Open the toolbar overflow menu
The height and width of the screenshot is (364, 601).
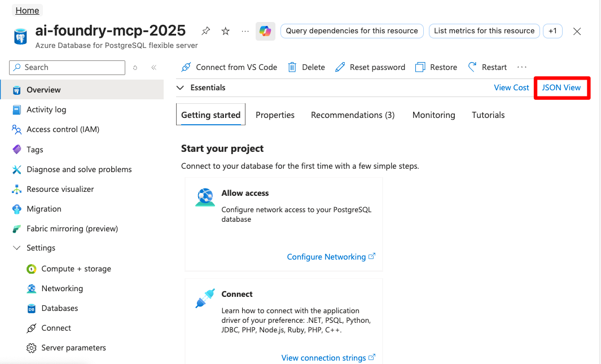tap(521, 67)
